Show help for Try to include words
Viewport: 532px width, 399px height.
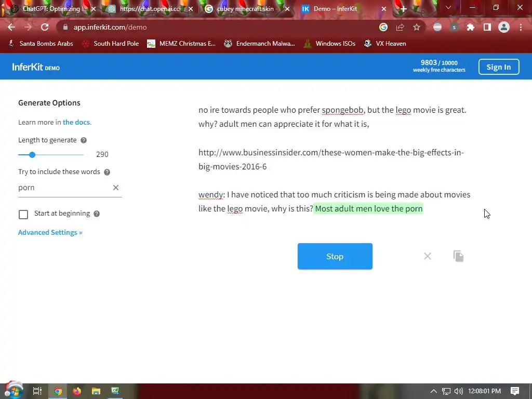pyautogui.click(x=107, y=172)
